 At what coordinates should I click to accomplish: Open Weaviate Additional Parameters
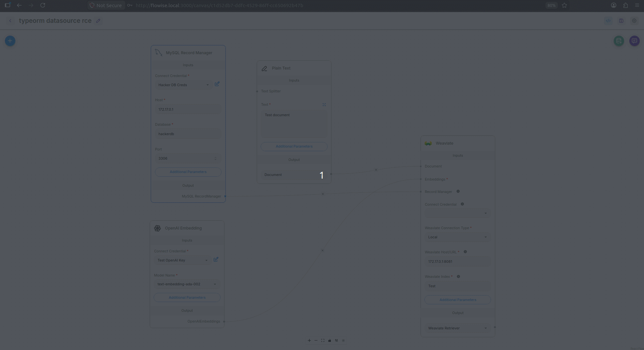[x=458, y=300]
